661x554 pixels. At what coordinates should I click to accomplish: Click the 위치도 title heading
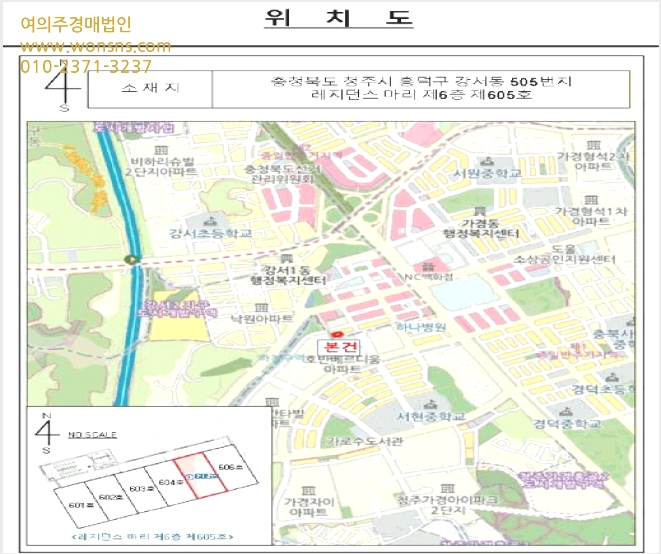(x=339, y=18)
